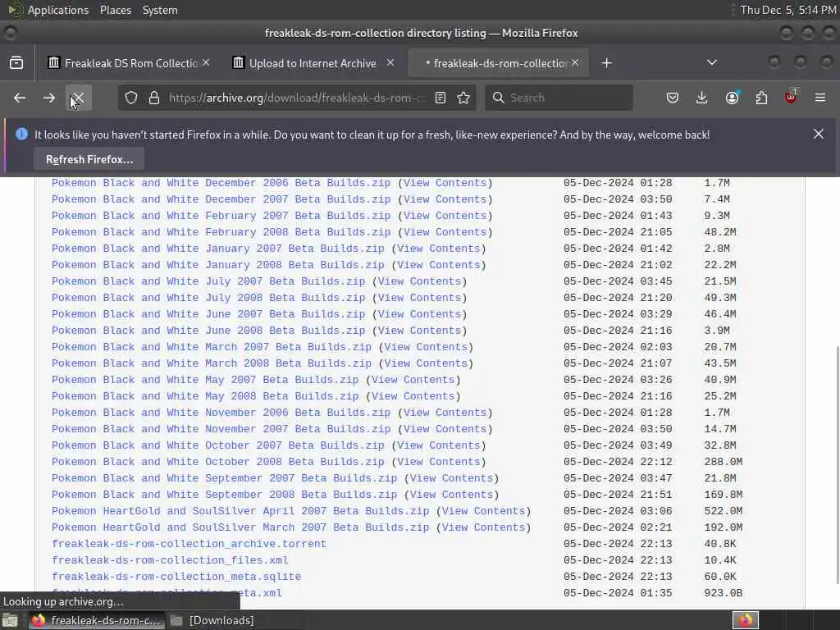Download January 2008 Beta Builds.zip
The image size is (840, 630).
[218, 265]
